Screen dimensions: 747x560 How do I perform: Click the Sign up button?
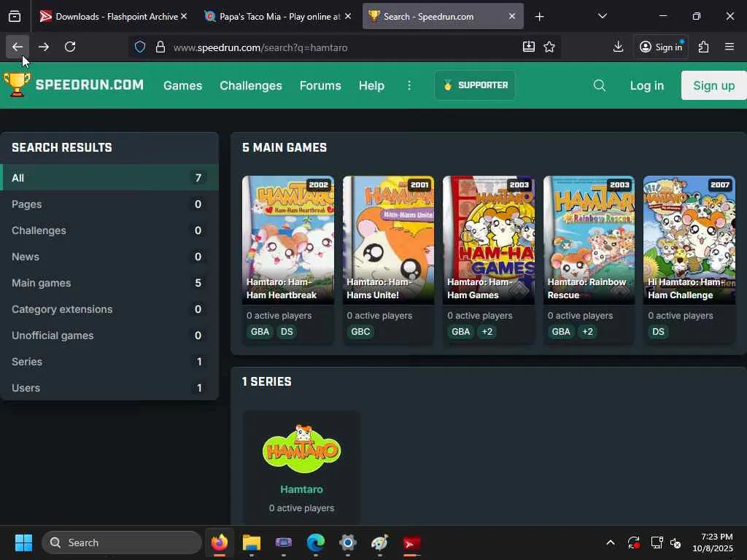[713, 85]
